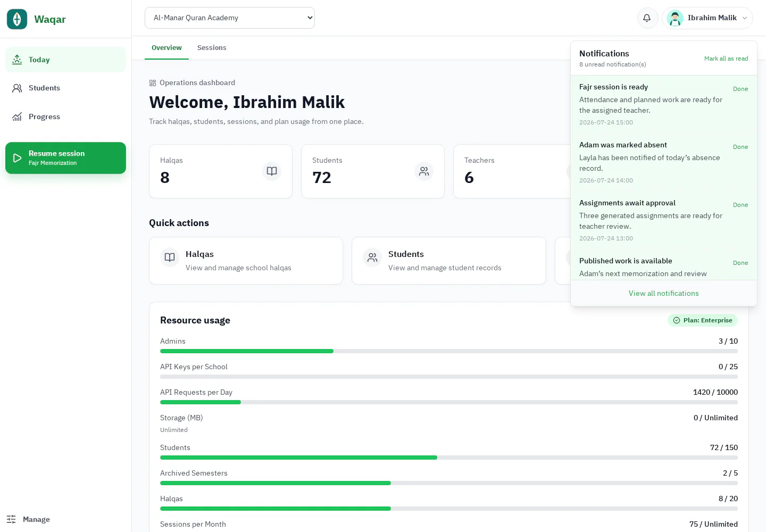Screen dimensions: 766x532
Task: Click the checkmark icon in Plan: Enterprise badge
Action: pos(677,320)
